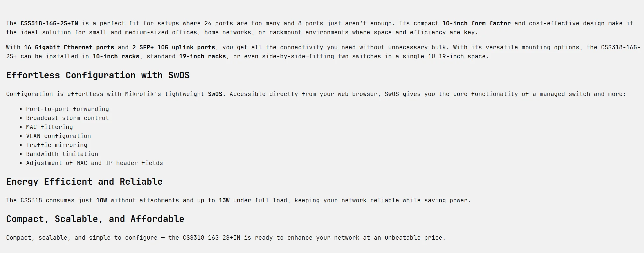Click the 'Energy Efficient and Reliable' heading
This screenshot has height=253, width=644.
click(x=84, y=182)
